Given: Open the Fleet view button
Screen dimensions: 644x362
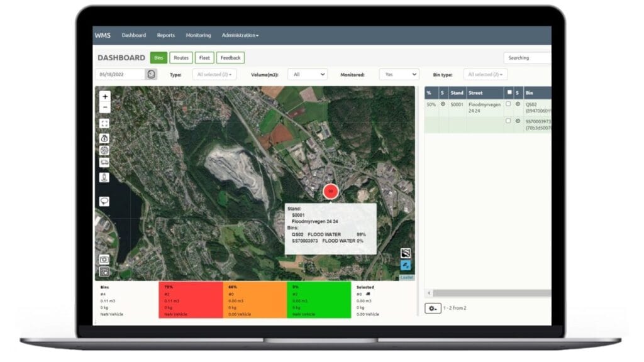Looking at the screenshot, I should [204, 58].
